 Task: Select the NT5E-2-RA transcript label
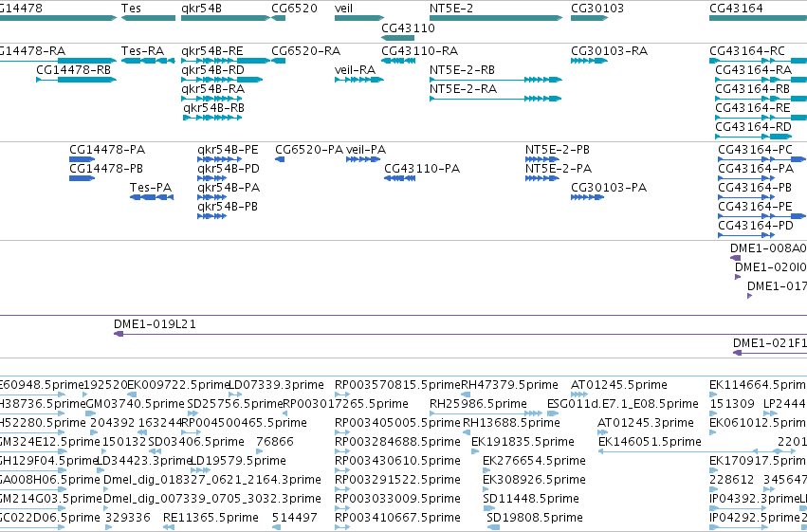[x=463, y=89]
